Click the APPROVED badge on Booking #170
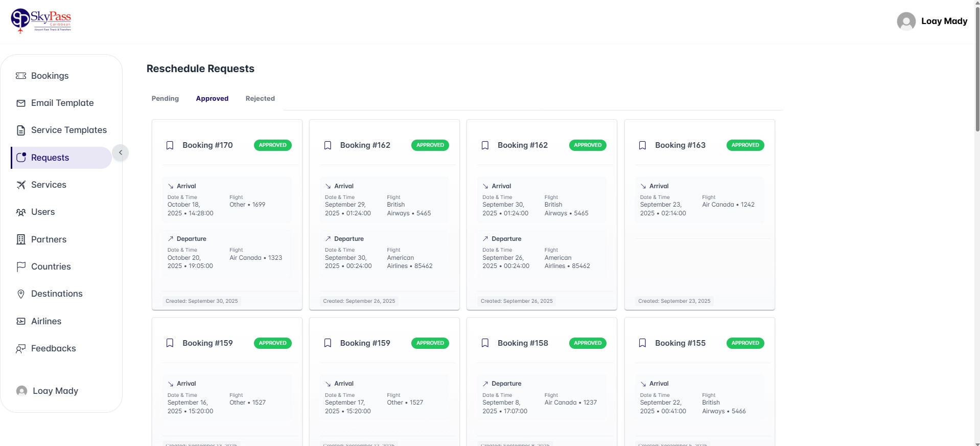This screenshot has height=446, width=980. click(273, 145)
